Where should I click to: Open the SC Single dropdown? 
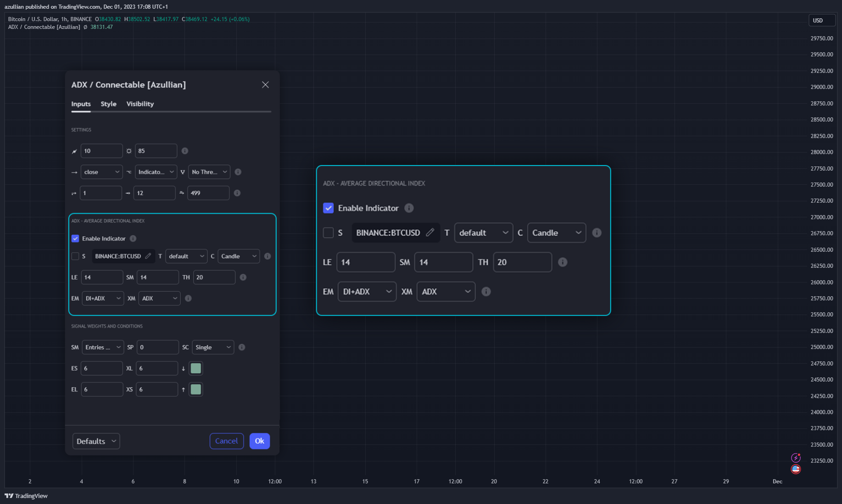tap(213, 347)
